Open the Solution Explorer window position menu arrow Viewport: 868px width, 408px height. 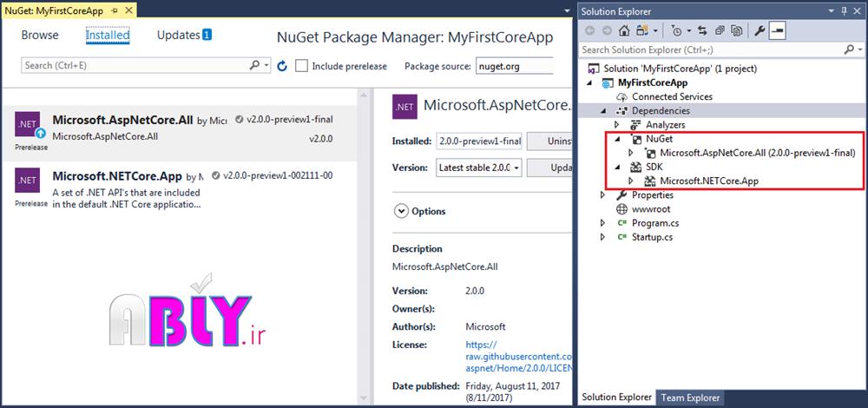pos(832,11)
